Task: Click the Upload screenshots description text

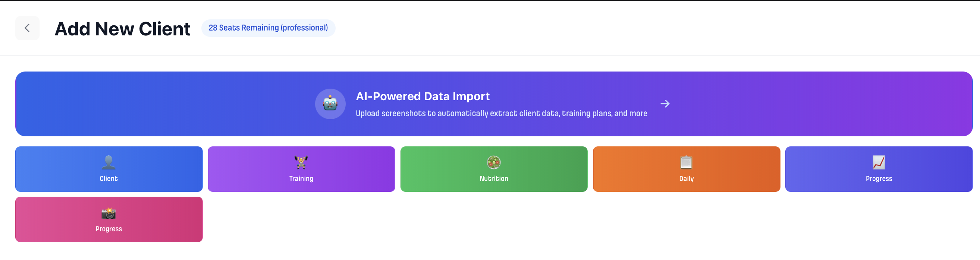Action: pos(502,113)
